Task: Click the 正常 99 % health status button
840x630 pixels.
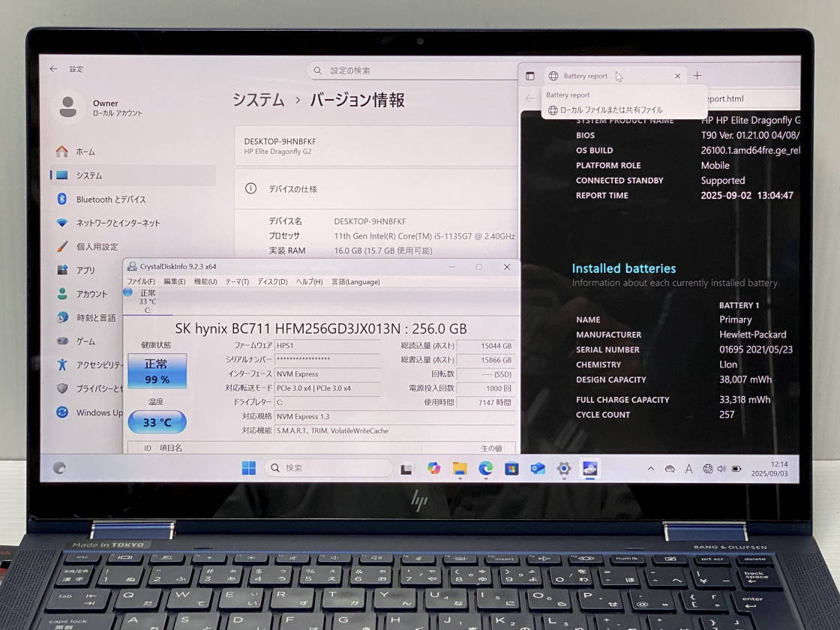Action: coord(157,370)
